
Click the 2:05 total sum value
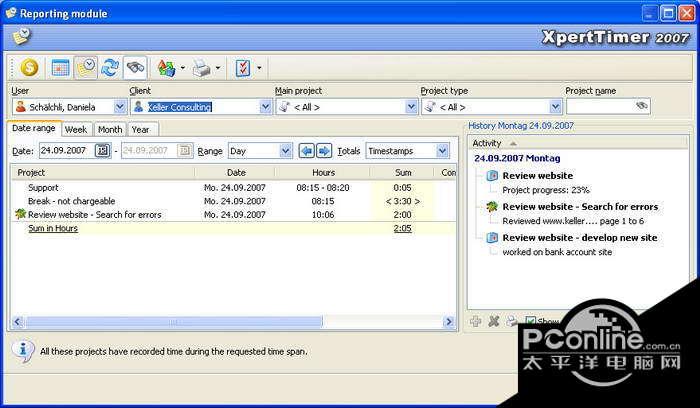(x=402, y=228)
